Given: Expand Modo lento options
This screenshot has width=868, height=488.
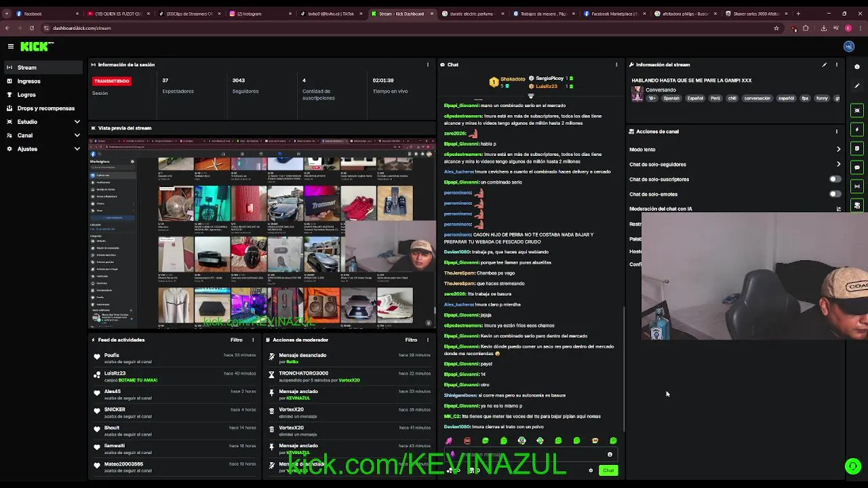Looking at the screenshot, I should click(838, 149).
